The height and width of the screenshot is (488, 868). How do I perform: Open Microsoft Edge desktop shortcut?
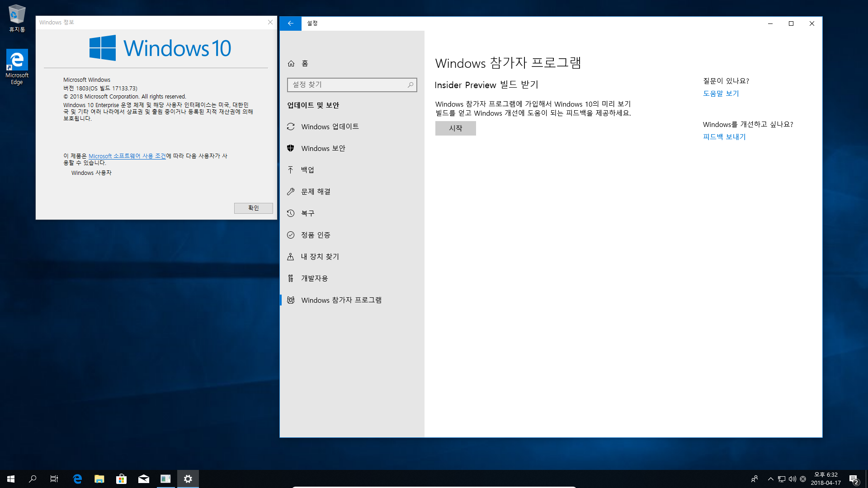tap(17, 67)
